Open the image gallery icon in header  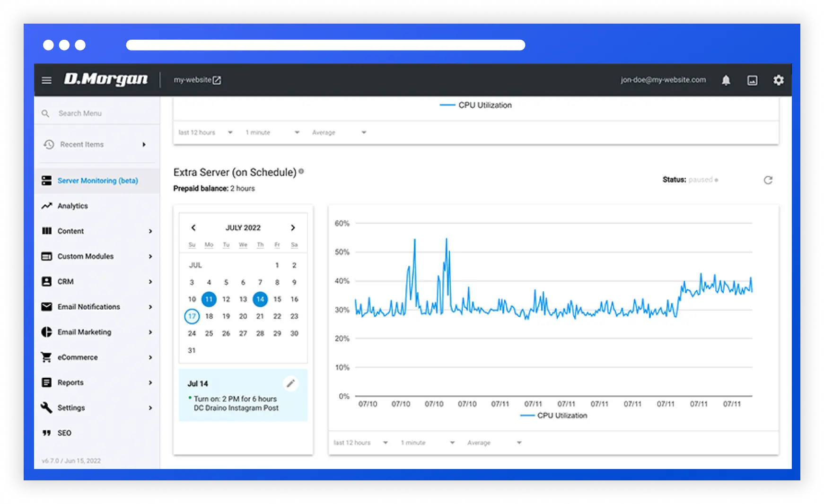(x=752, y=80)
